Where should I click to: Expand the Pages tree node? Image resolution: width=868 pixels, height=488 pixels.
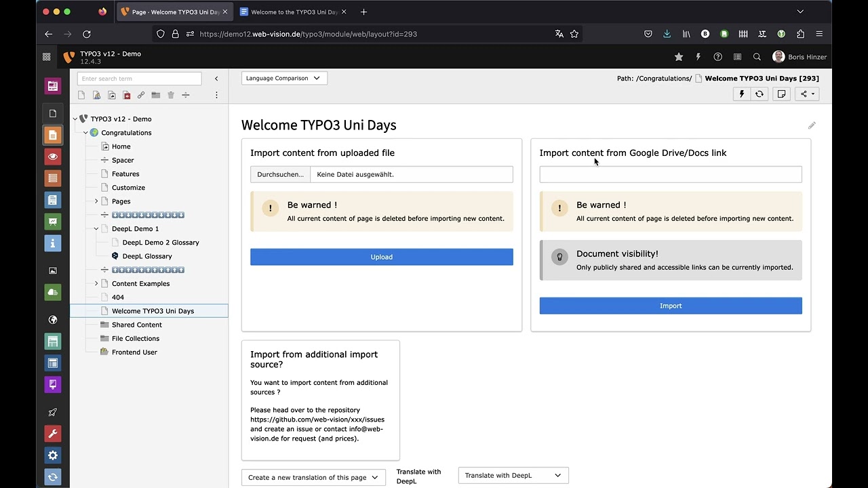[x=96, y=201]
